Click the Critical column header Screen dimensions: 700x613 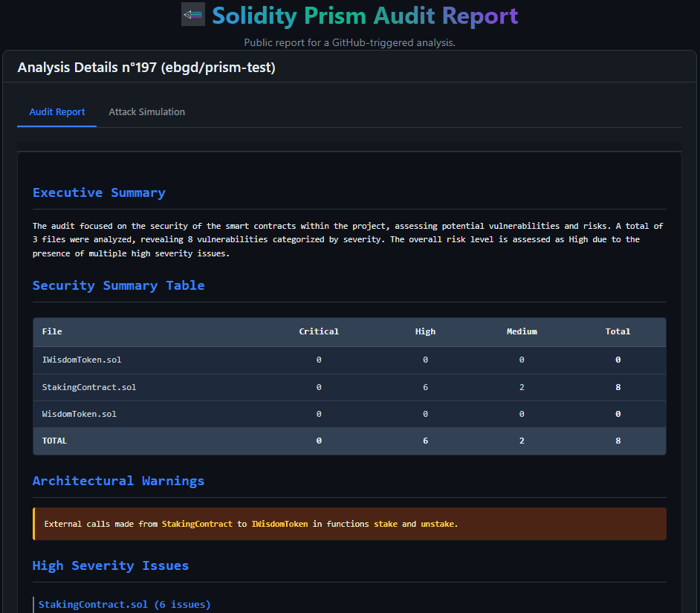[319, 331]
